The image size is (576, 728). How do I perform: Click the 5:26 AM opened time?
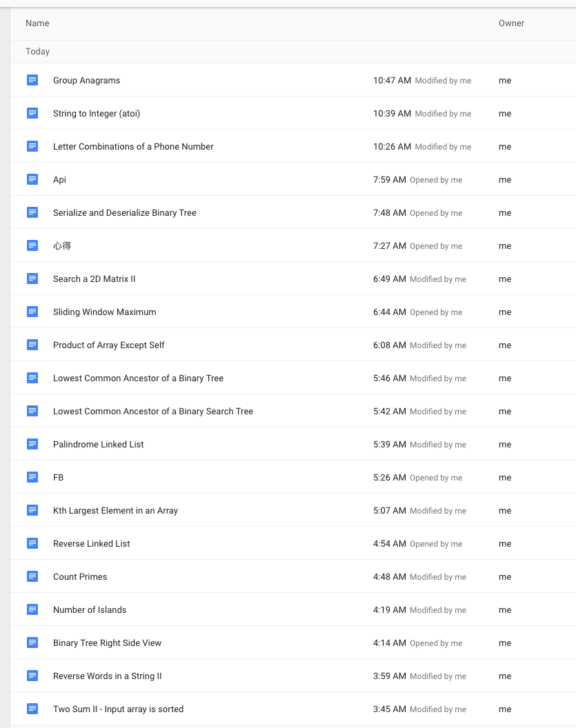[x=390, y=477]
